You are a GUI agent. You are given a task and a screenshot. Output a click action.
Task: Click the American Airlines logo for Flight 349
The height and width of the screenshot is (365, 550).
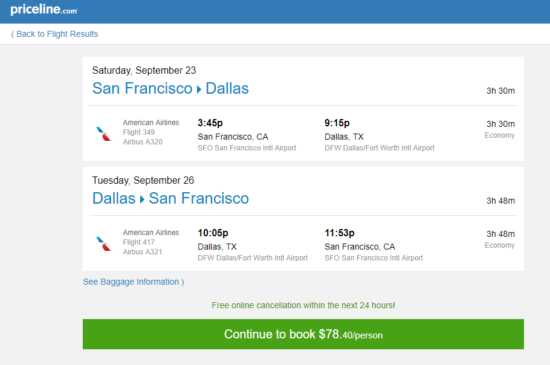[104, 134]
